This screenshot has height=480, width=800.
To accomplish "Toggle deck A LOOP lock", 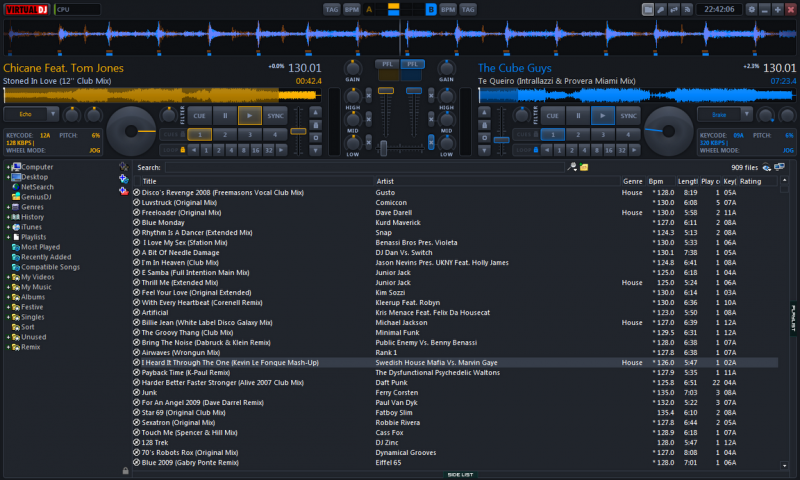I will tap(183, 150).
